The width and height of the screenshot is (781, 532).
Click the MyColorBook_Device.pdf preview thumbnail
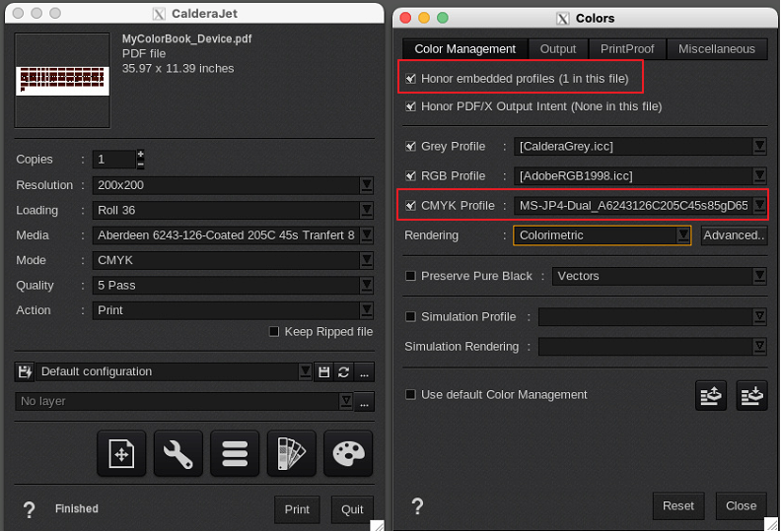[62, 80]
